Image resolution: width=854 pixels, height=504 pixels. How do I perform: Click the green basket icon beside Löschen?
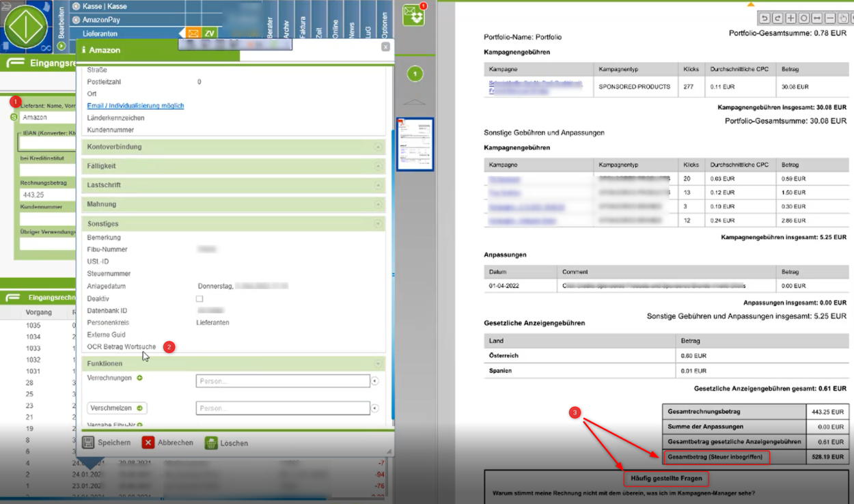(x=211, y=443)
